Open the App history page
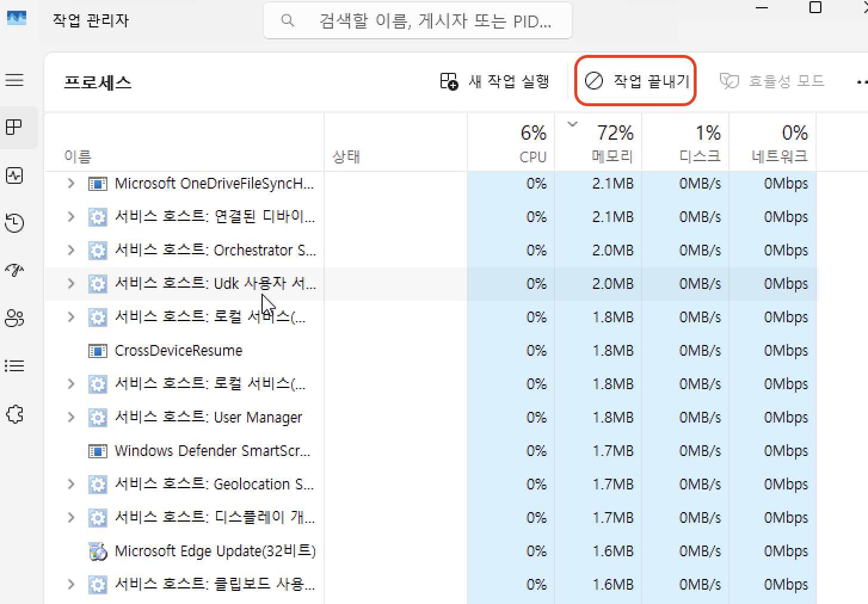 [x=14, y=223]
